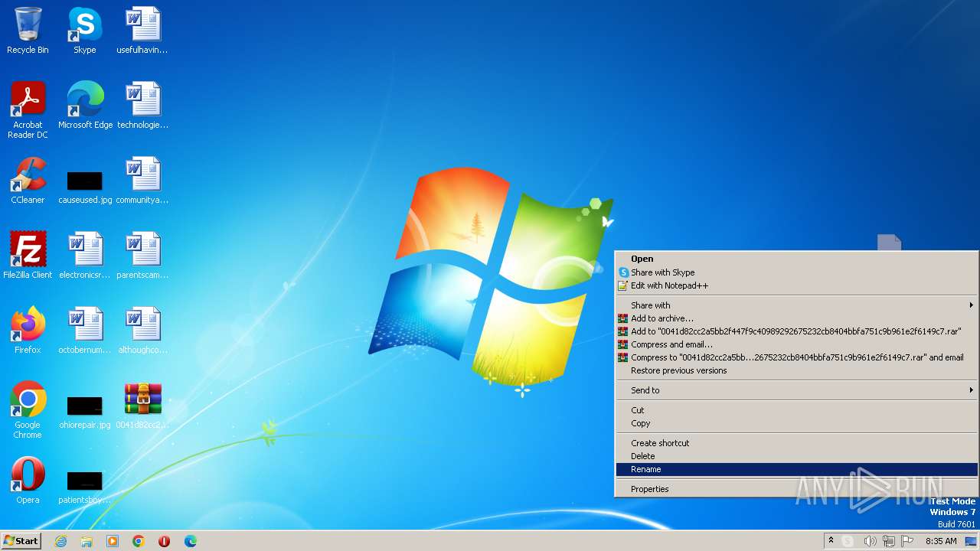980x551 pixels.
Task: Open Windows Explorer folder on taskbar
Action: tap(87, 541)
